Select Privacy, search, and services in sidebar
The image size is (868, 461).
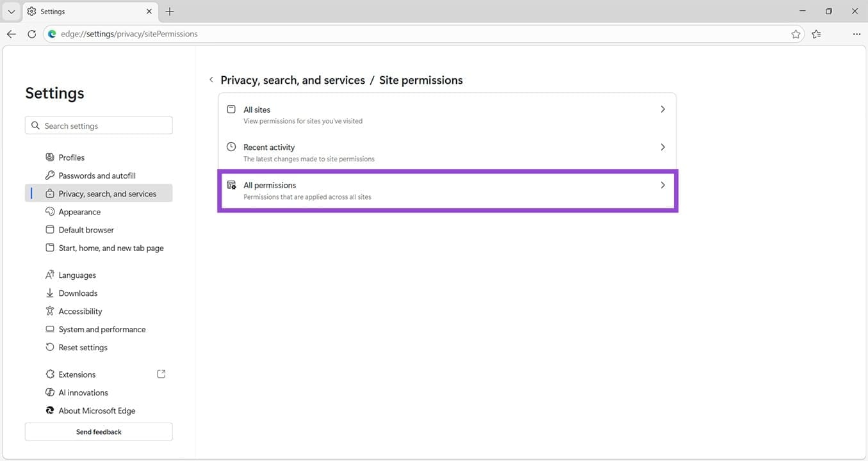coord(107,193)
